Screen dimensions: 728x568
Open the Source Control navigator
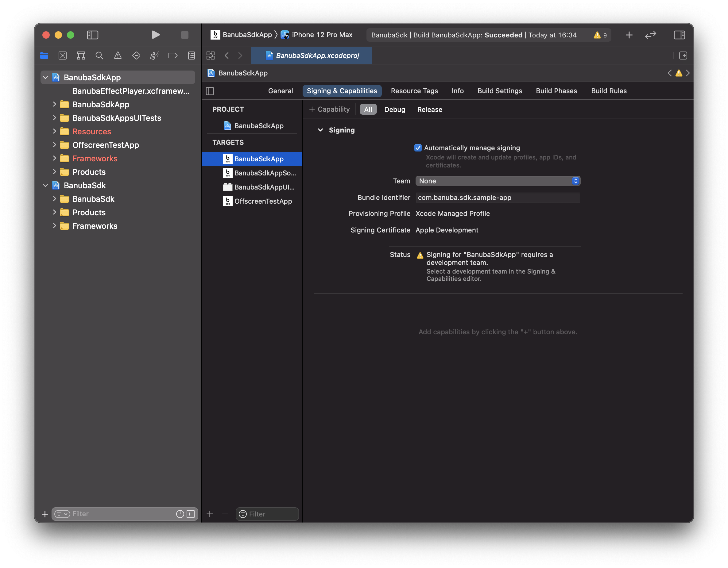[x=62, y=55]
